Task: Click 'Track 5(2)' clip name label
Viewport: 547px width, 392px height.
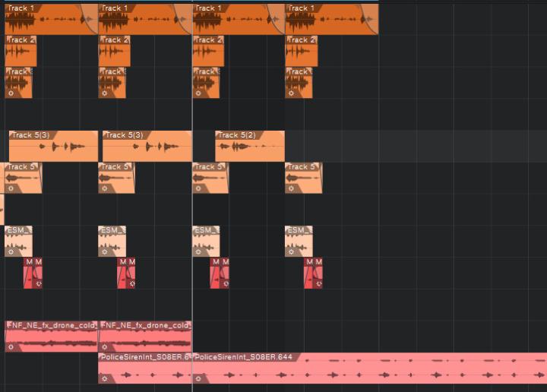Action: coord(237,135)
